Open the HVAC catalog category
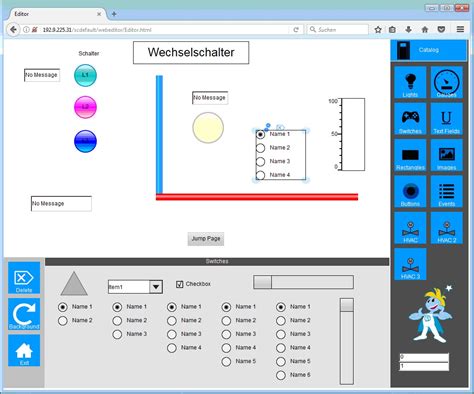474x394 pixels. [410, 228]
